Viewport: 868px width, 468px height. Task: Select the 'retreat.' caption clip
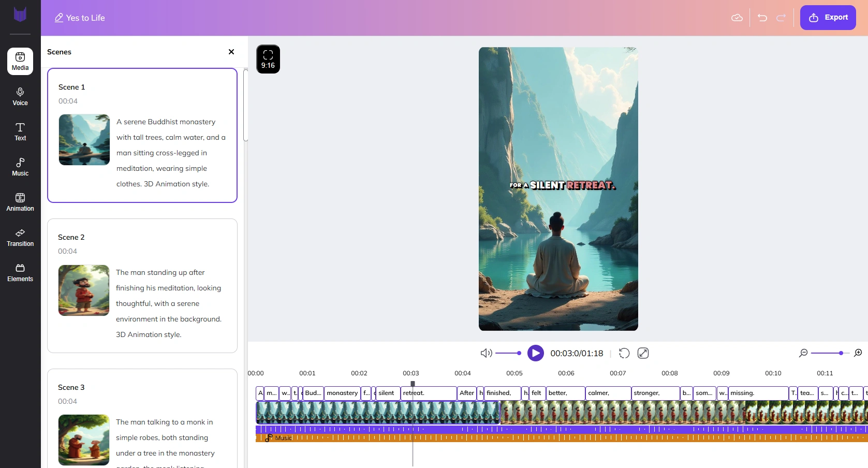tap(429, 393)
